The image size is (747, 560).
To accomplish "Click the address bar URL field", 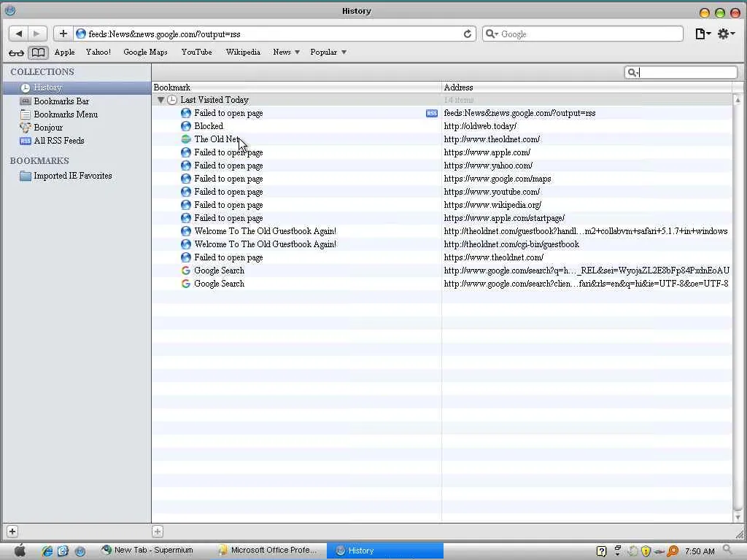I will pyautogui.click(x=275, y=34).
